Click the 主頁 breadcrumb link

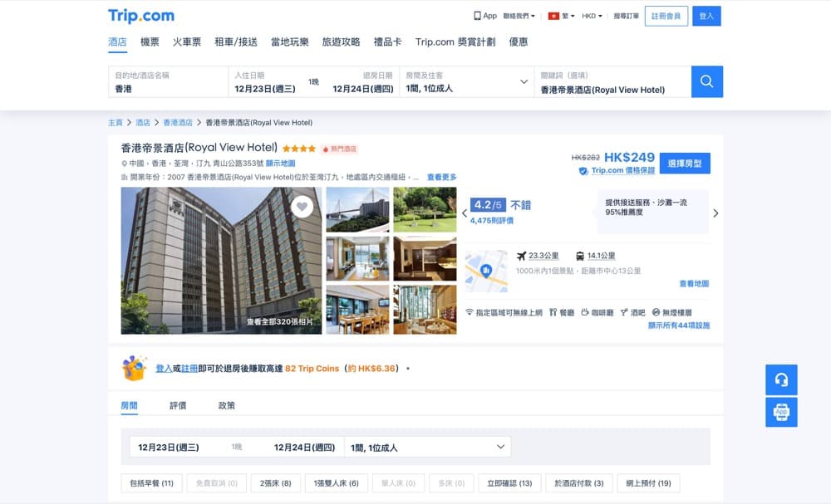[x=115, y=123]
